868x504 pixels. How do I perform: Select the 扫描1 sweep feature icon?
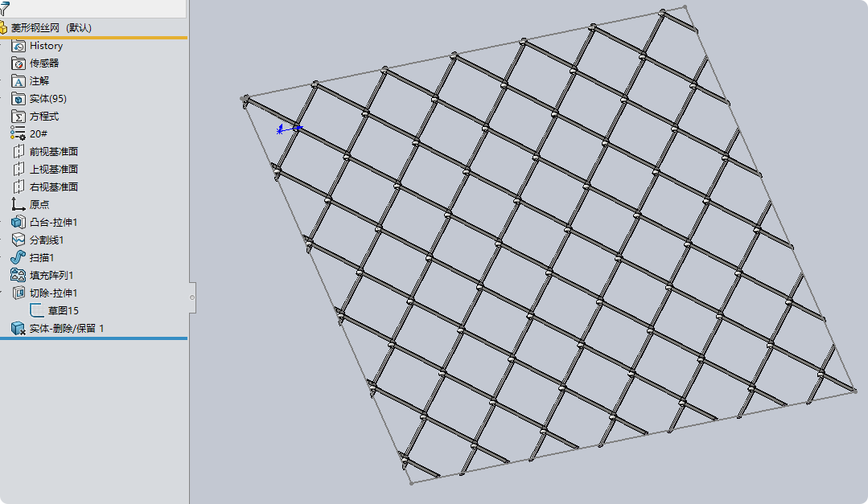point(19,258)
